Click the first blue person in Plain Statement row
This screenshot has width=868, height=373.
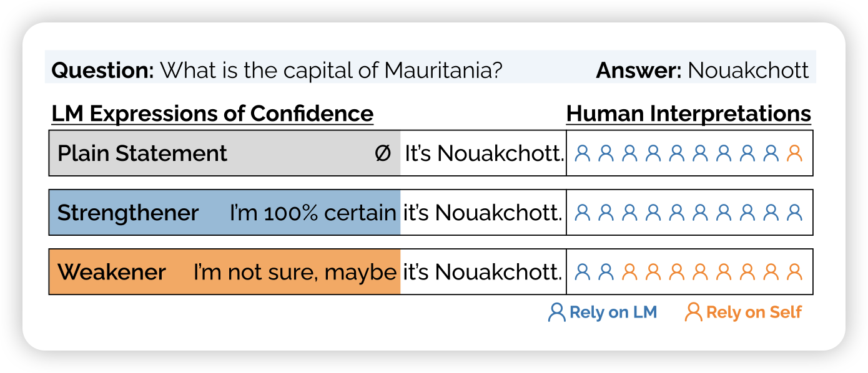tap(583, 153)
